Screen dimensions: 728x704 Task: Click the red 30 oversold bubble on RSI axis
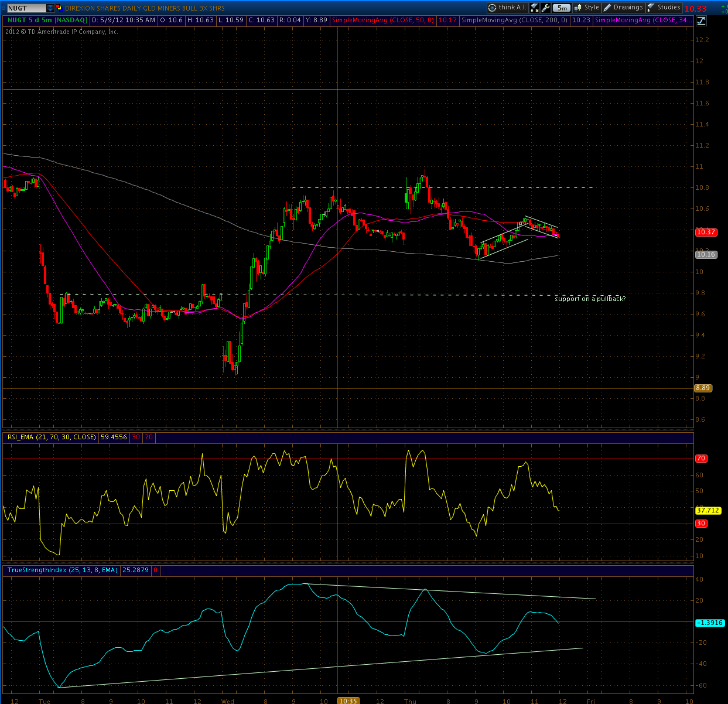(x=701, y=524)
